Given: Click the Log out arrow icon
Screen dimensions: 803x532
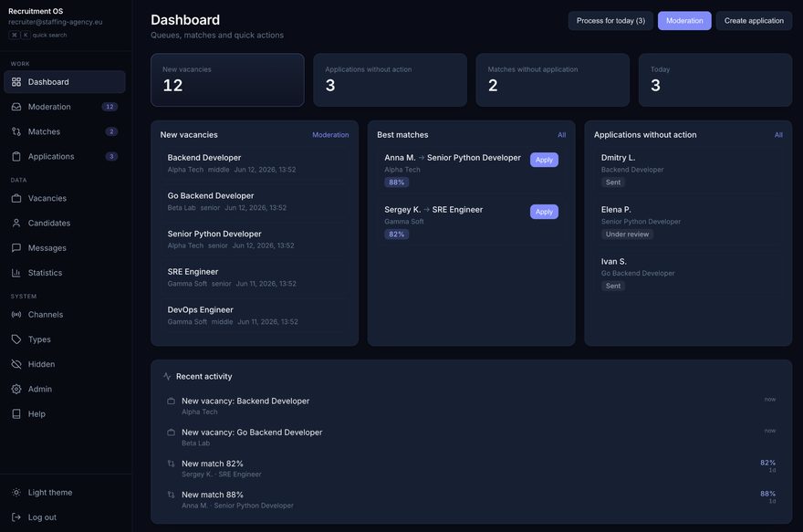Looking at the screenshot, I should point(16,517).
